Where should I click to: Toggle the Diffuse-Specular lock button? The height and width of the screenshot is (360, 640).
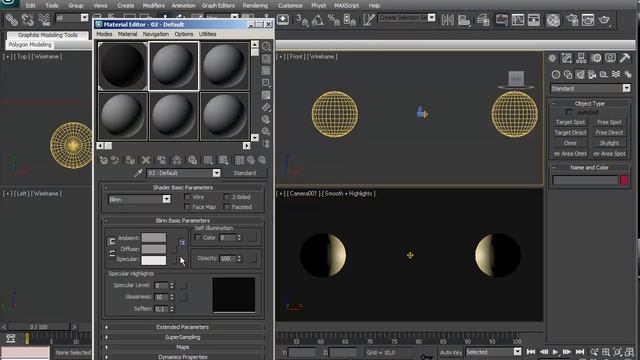click(x=111, y=253)
